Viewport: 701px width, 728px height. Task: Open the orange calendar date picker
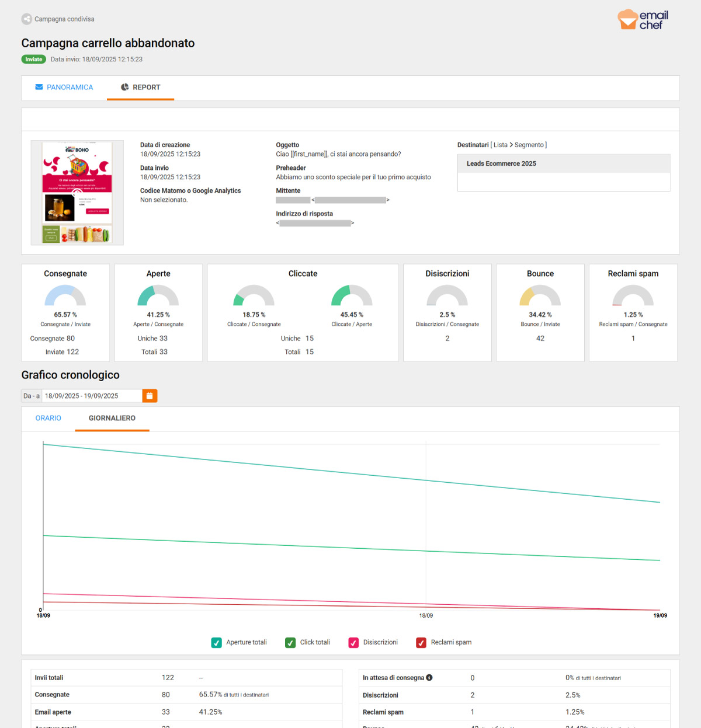click(x=150, y=396)
